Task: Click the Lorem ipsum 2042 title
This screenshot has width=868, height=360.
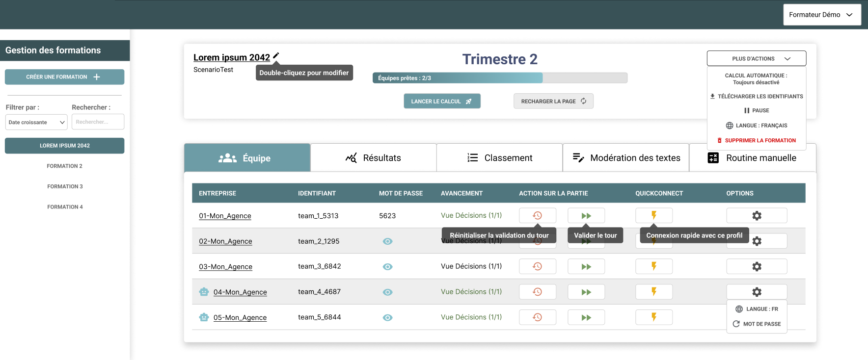Action: pos(232,57)
